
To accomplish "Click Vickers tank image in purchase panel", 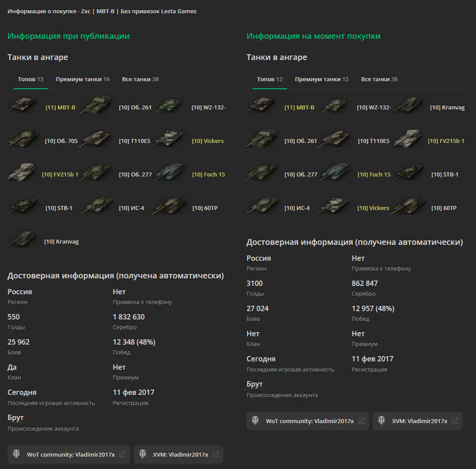I will click(x=335, y=206).
